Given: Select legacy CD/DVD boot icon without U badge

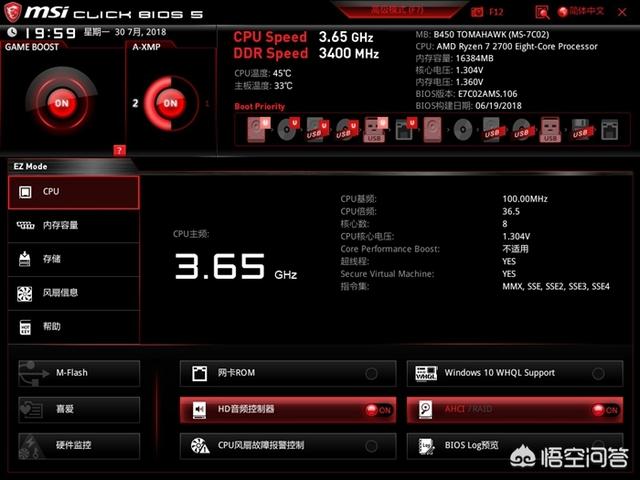Looking at the screenshot, I should 463,130.
